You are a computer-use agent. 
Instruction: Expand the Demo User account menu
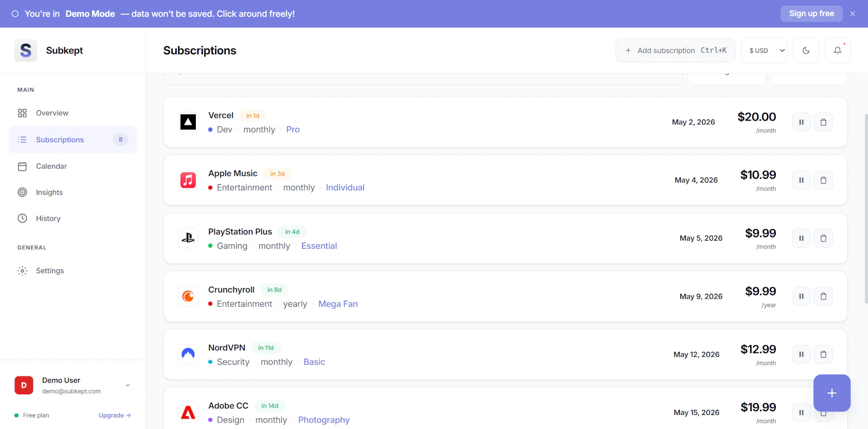pos(128,385)
